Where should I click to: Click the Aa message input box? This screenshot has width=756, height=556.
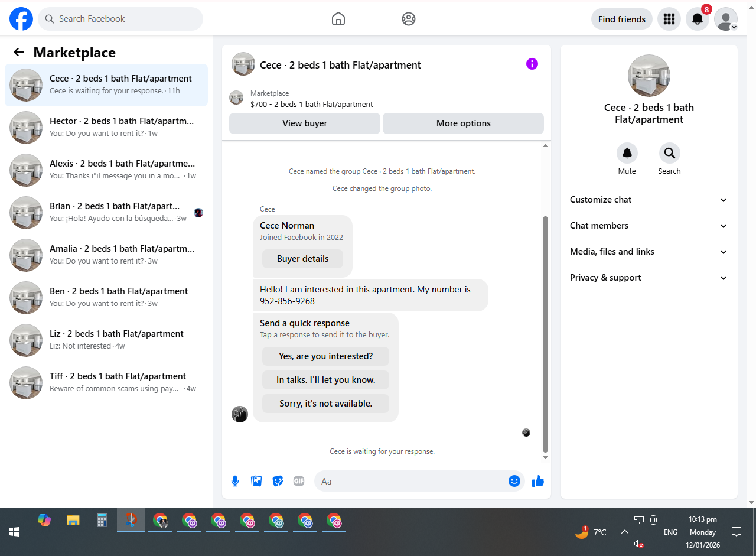point(419,481)
